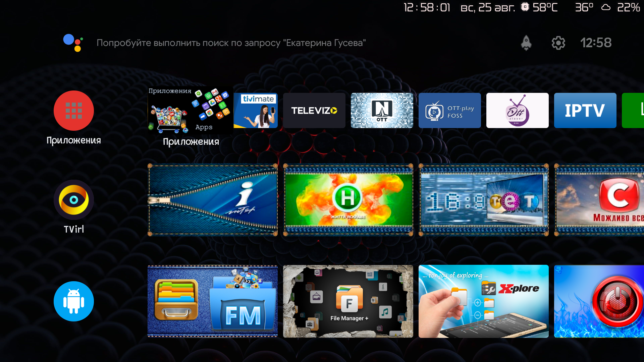Screen dimensions: 644x362
Task: Click the Google Assistant icon
Action: click(73, 43)
